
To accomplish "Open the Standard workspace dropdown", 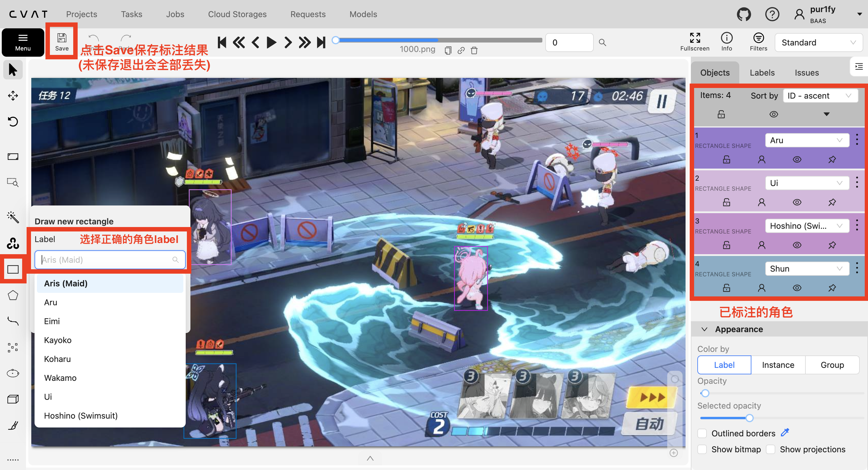I will point(818,43).
